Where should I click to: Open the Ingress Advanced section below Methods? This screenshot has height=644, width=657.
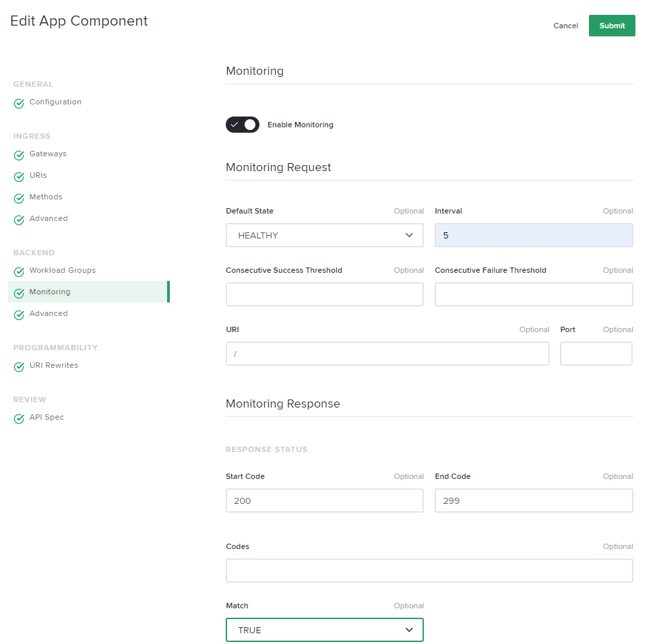(x=49, y=219)
